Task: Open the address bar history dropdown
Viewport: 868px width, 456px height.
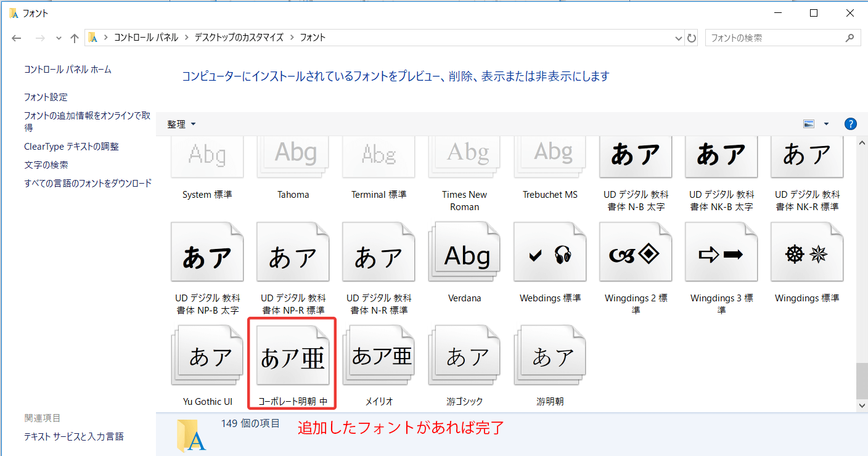Action: (679, 38)
